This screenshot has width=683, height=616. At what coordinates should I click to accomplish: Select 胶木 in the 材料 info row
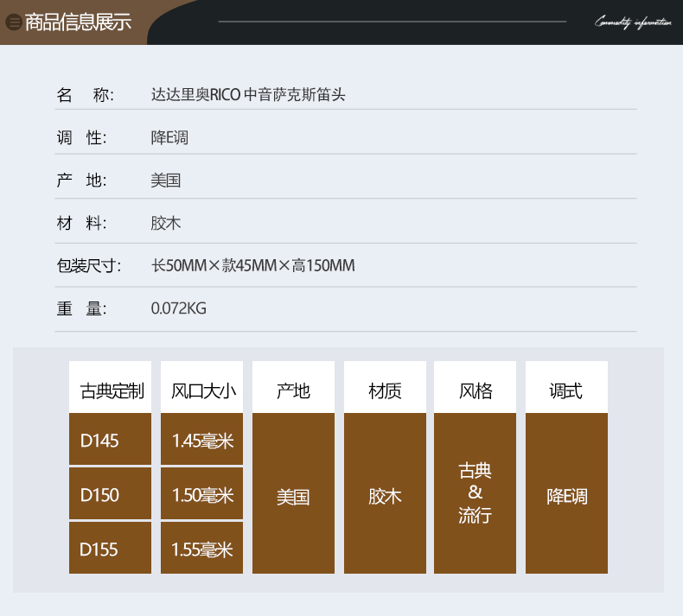pos(165,223)
